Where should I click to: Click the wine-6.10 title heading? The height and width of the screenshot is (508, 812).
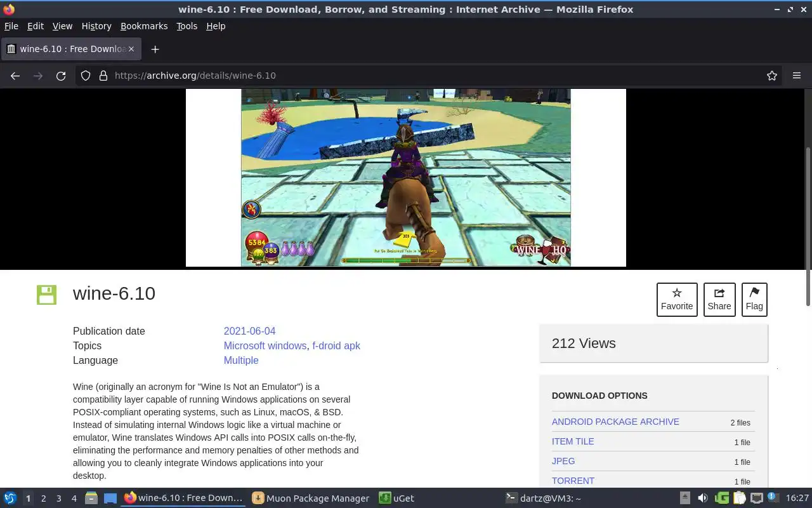[x=114, y=293]
